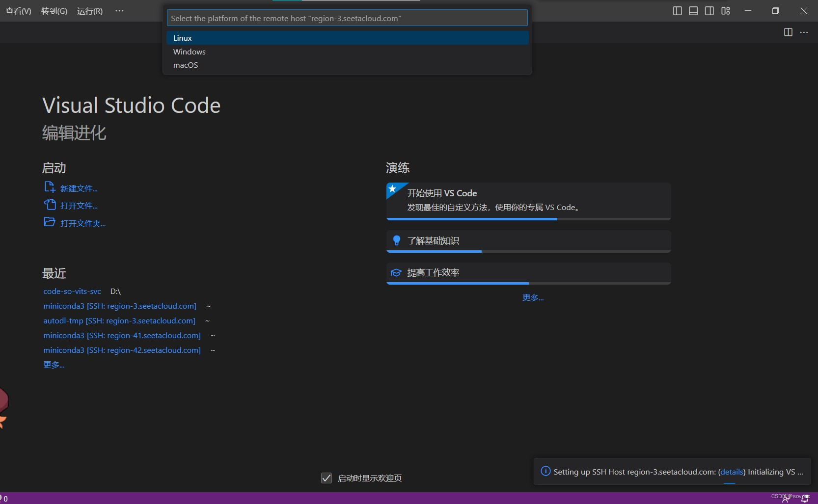Open the 开始使用 VS Code walkthrough card
Image resolution: width=818 pixels, height=504 pixels.
pyautogui.click(x=528, y=201)
